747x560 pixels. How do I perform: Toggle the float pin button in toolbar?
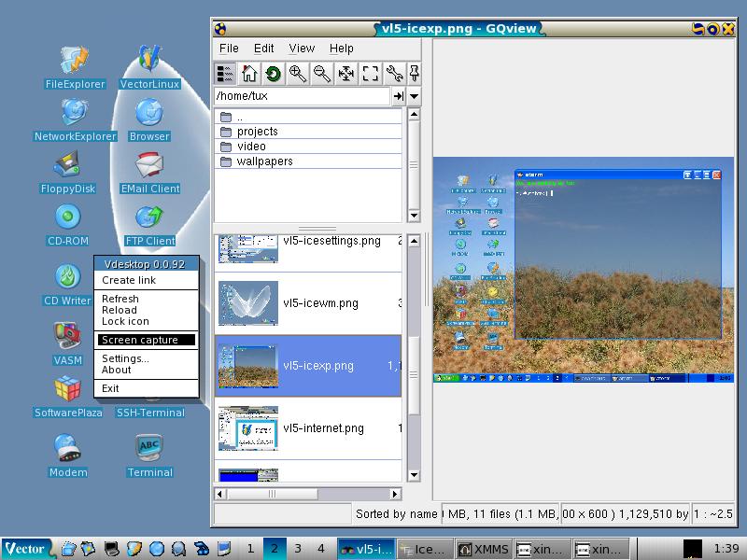(x=415, y=74)
